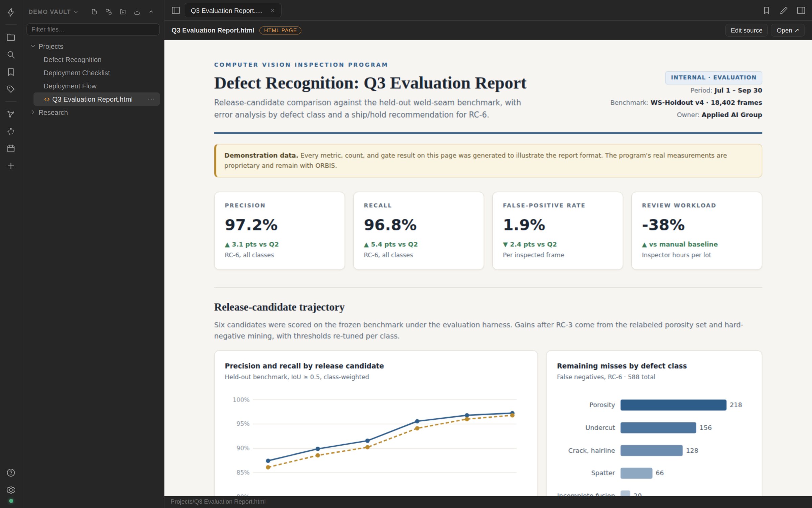Click the lightning bolt quick-action icon
This screenshot has width=812, height=508.
[11, 13]
